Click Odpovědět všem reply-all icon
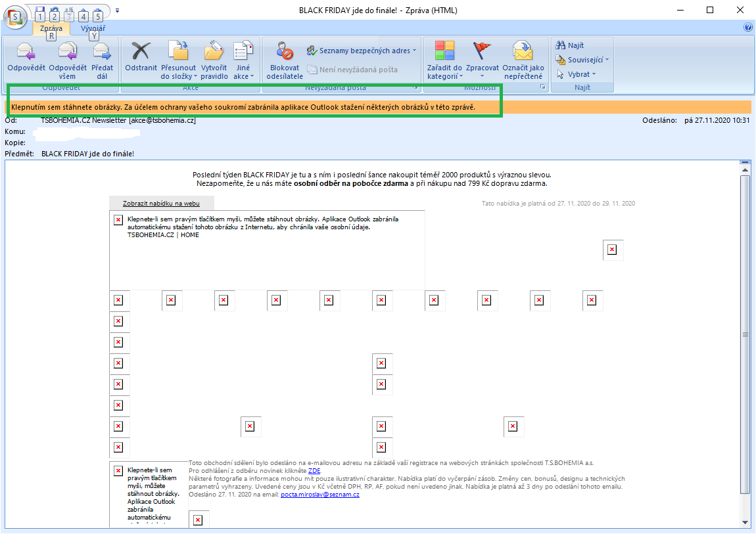 coord(68,51)
